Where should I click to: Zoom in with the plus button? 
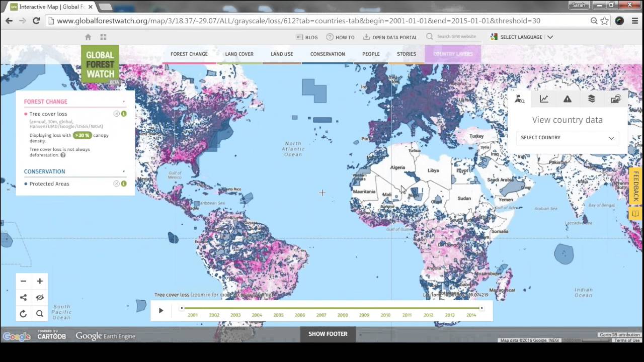[x=40, y=281]
